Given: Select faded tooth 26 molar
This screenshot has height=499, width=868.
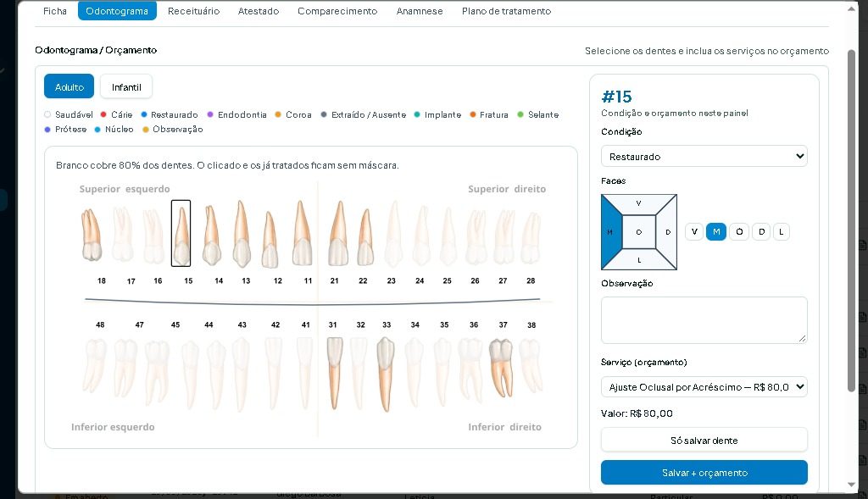Looking at the screenshot, I should point(476,236).
